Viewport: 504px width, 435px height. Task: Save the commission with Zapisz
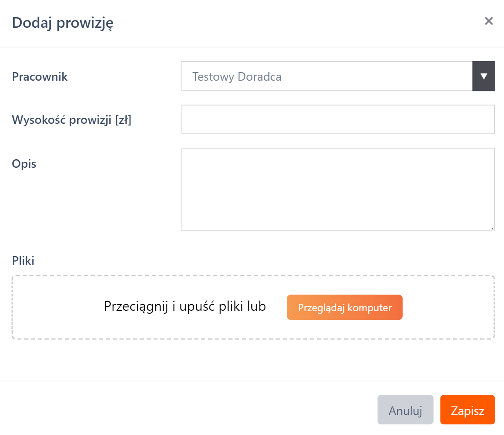pos(467,410)
